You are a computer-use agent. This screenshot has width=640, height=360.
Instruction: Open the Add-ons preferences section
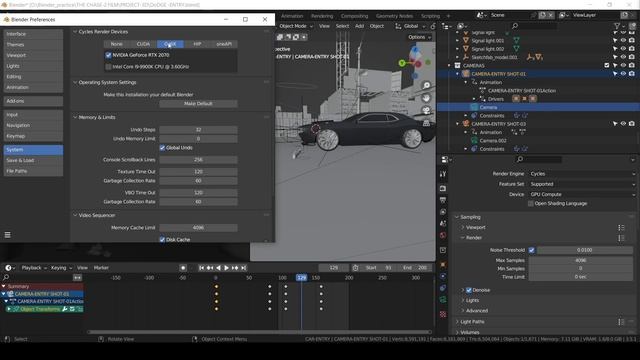33,101
